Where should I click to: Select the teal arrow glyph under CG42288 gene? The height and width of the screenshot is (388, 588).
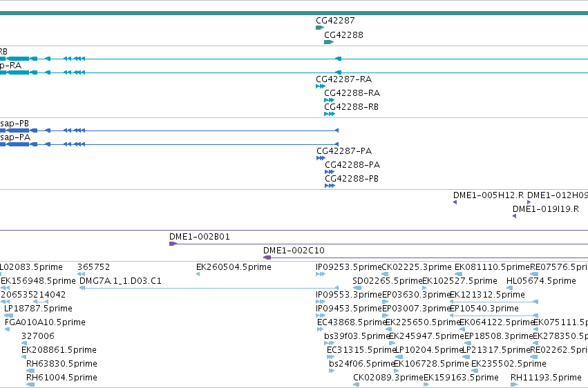pos(328,42)
